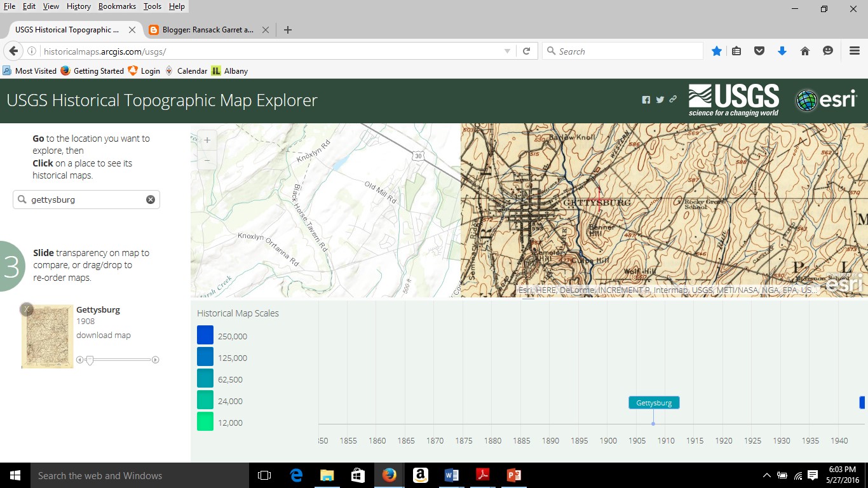868x488 pixels.
Task: Click Search the web and Windows box
Action: (140, 475)
